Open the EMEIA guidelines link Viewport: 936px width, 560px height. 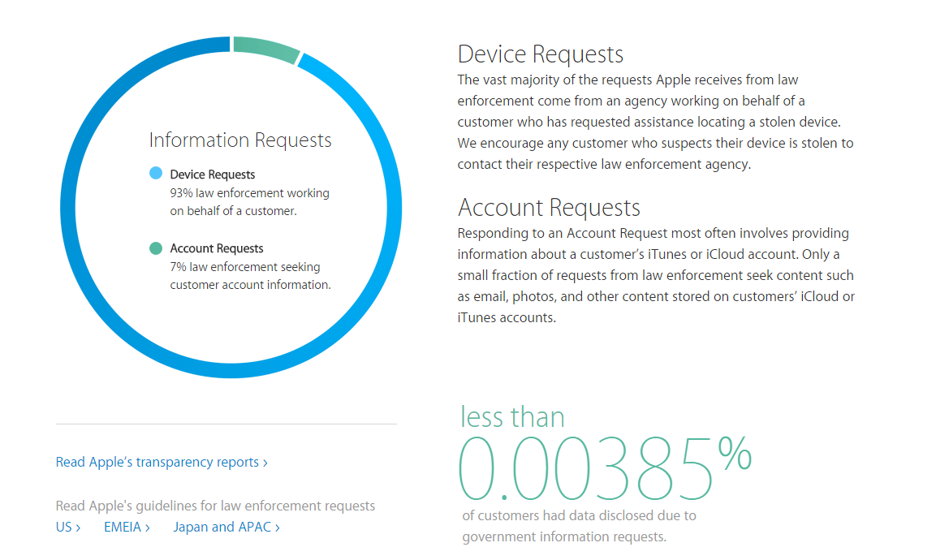point(127,527)
